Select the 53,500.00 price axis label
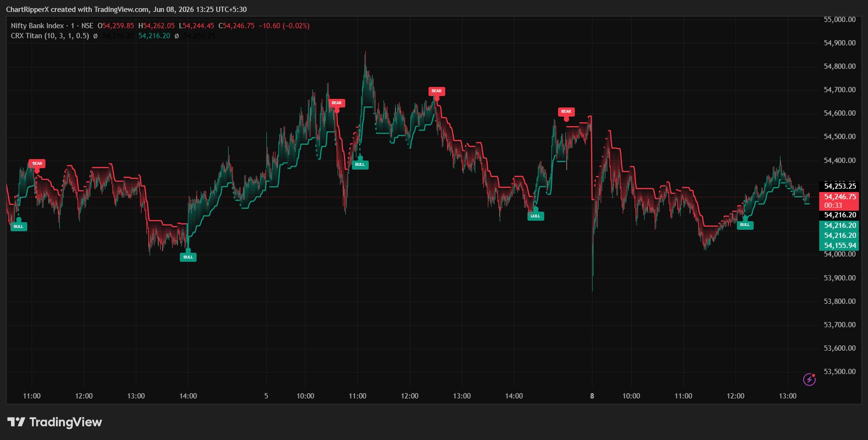 840,372
